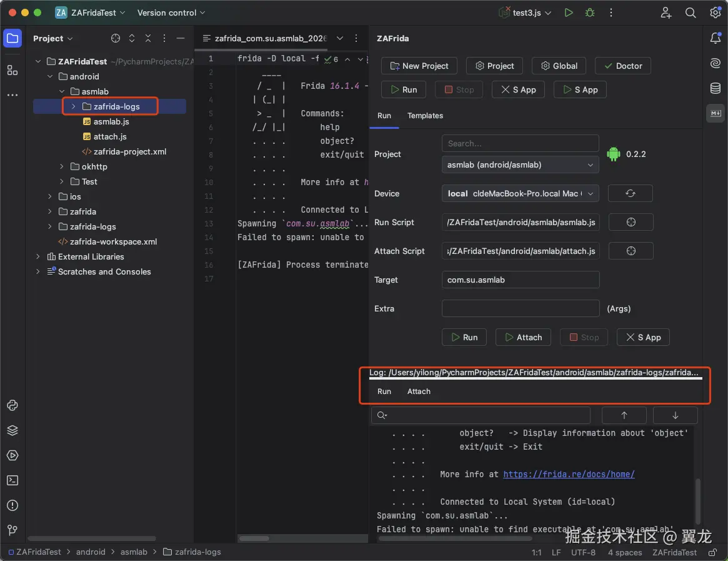Switch to the Templates tab
The height and width of the screenshot is (561, 728).
click(425, 116)
